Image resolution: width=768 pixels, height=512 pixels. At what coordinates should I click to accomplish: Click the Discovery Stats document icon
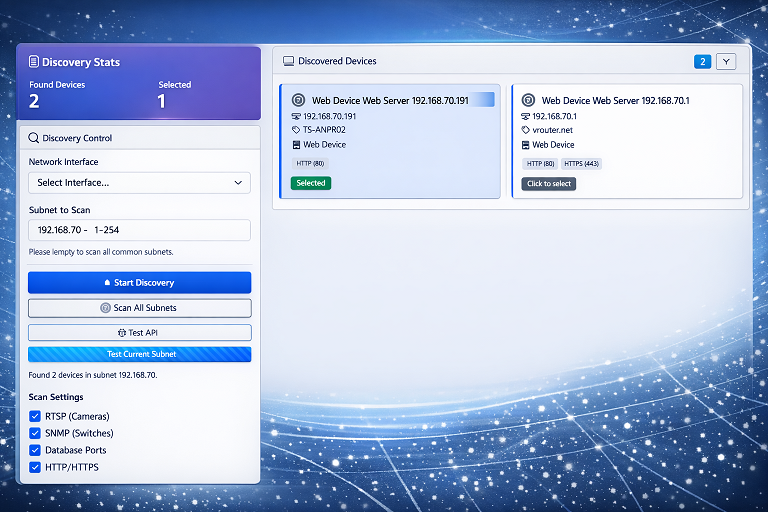34,62
